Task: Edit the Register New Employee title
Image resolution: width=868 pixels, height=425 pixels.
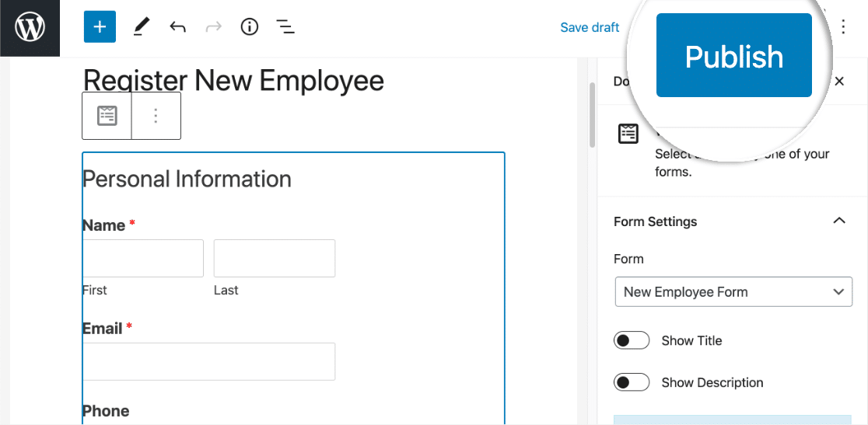Action: pyautogui.click(x=233, y=81)
